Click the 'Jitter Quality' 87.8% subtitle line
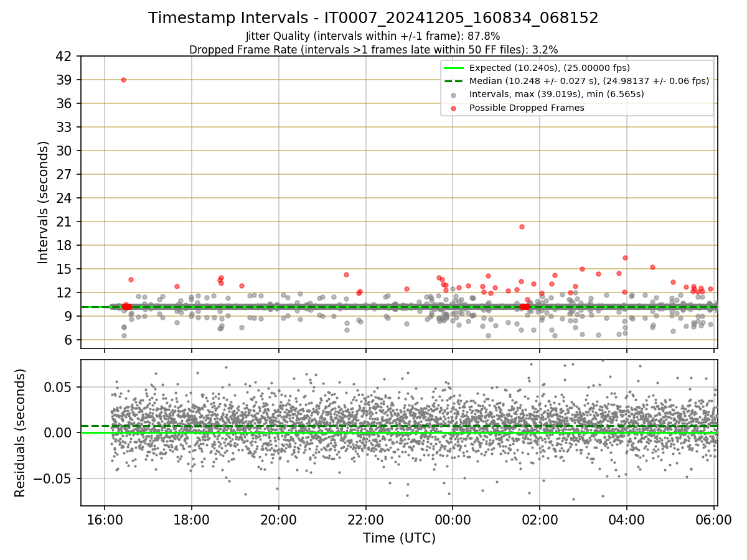Screen dimensions: 747x560 373,36
